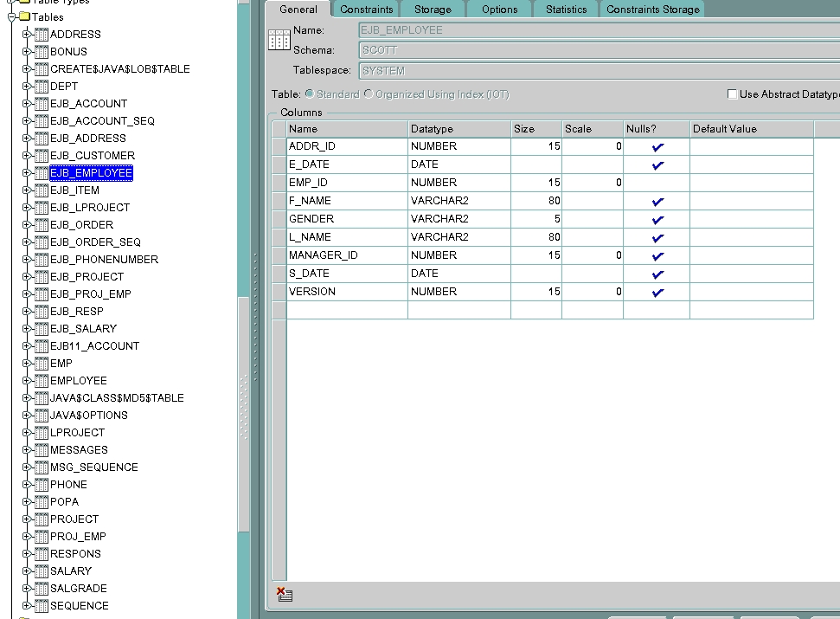This screenshot has width=840, height=619.
Task: Click the EJB_EMPLOYEE table icon in tree
Action: [42, 172]
